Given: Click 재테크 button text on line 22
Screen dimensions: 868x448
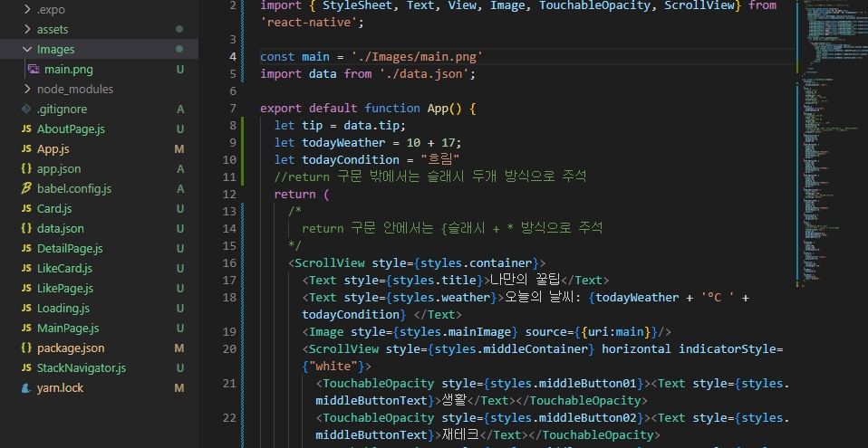Looking at the screenshot, I should (x=462, y=434).
